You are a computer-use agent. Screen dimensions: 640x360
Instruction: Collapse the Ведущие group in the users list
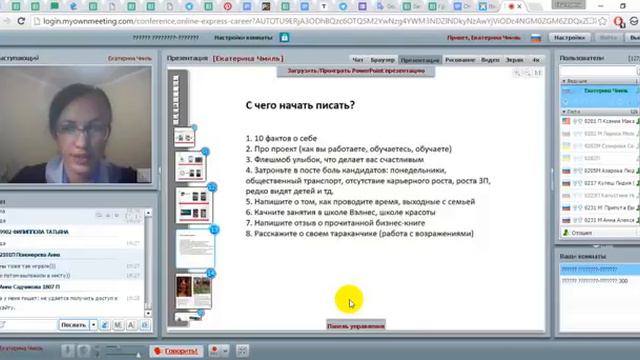click(x=564, y=82)
